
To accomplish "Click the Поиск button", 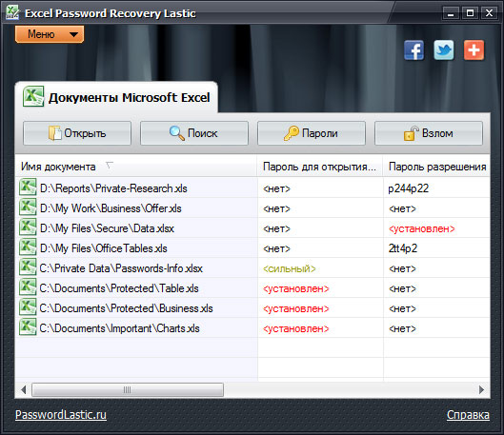I will pyautogui.click(x=194, y=133).
